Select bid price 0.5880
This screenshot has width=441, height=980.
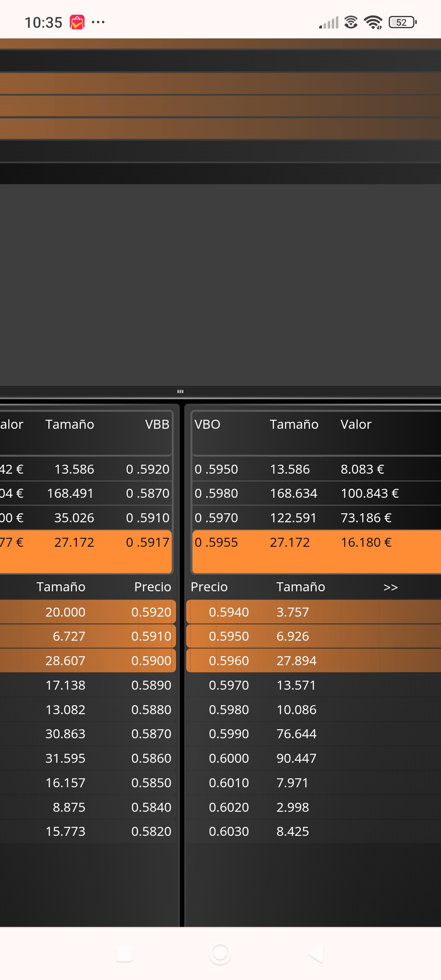[x=151, y=710]
